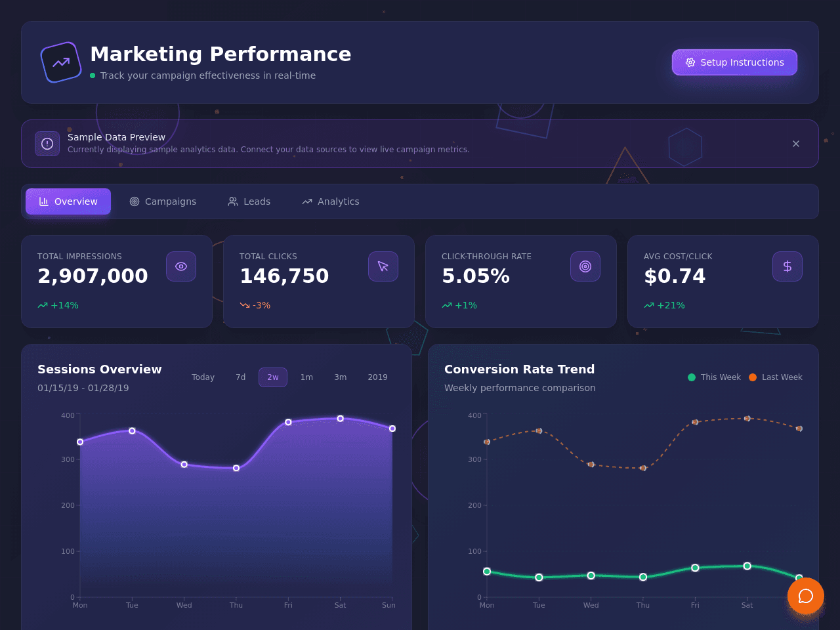Click the +1% click-through trend indicator
The height and width of the screenshot is (630, 840).
459,305
